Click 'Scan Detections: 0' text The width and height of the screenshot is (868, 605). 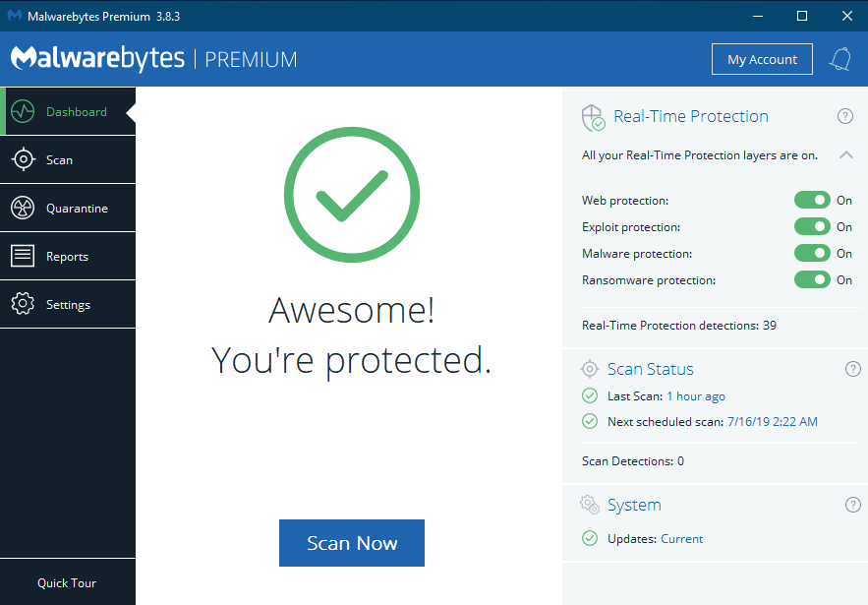pyautogui.click(x=633, y=461)
